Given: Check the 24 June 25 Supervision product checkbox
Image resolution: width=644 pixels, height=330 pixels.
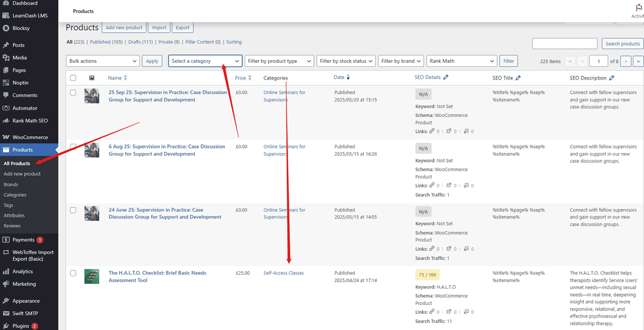Looking at the screenshot, I should [73, 210].
